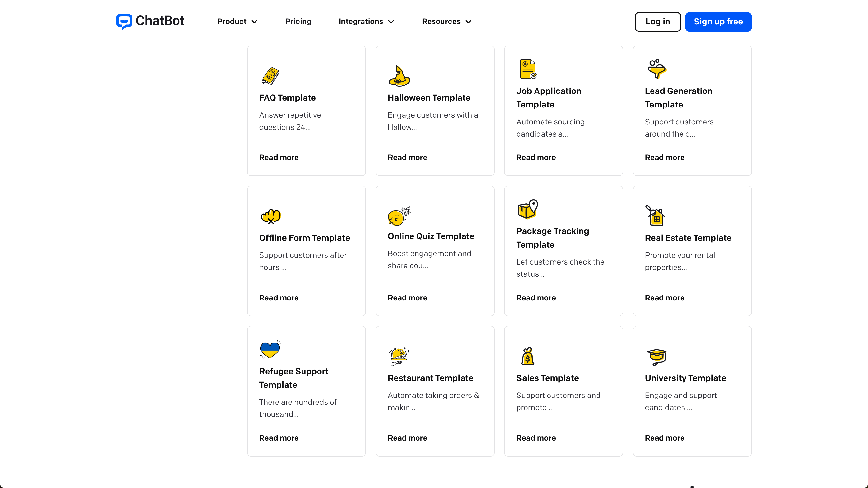The image size is (868, 488).
Task: Expand the Resources dropdown menu
Action: tap(446, 22)
